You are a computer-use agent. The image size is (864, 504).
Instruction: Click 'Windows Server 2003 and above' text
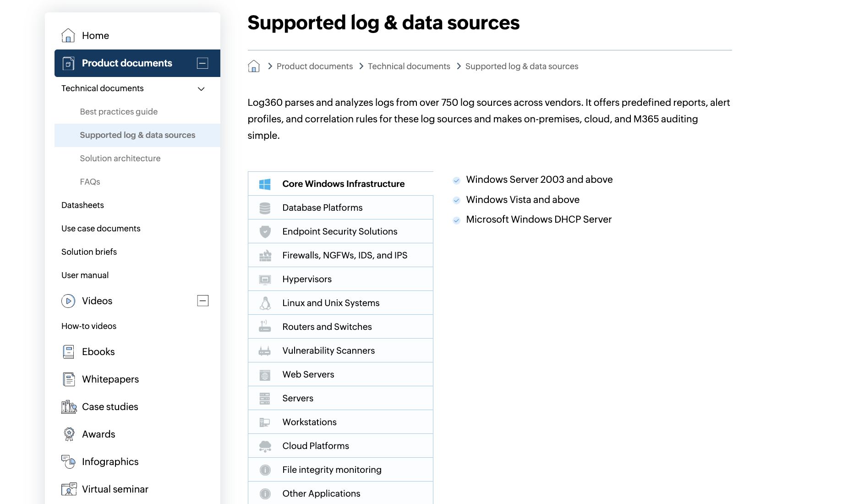pos(539,180)
